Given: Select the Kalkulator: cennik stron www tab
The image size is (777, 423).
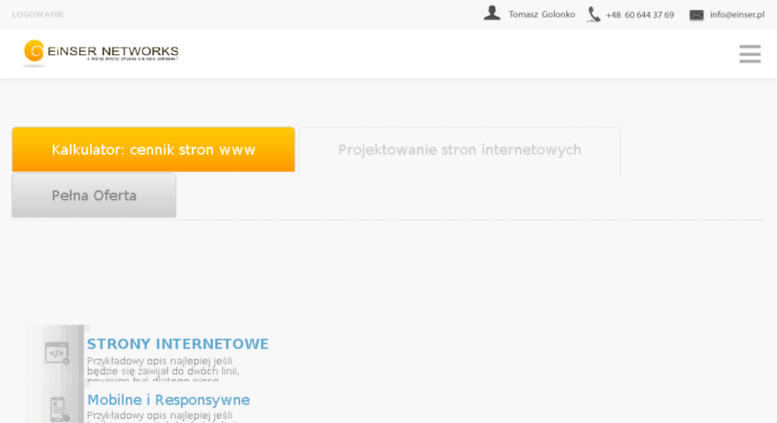Looking at the screenshot, I should click(x=153, y=150).
